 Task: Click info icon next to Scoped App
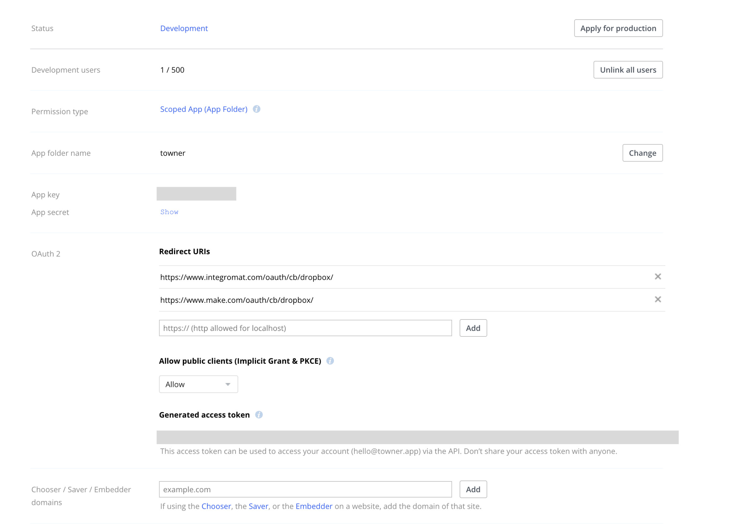point(256,109)
